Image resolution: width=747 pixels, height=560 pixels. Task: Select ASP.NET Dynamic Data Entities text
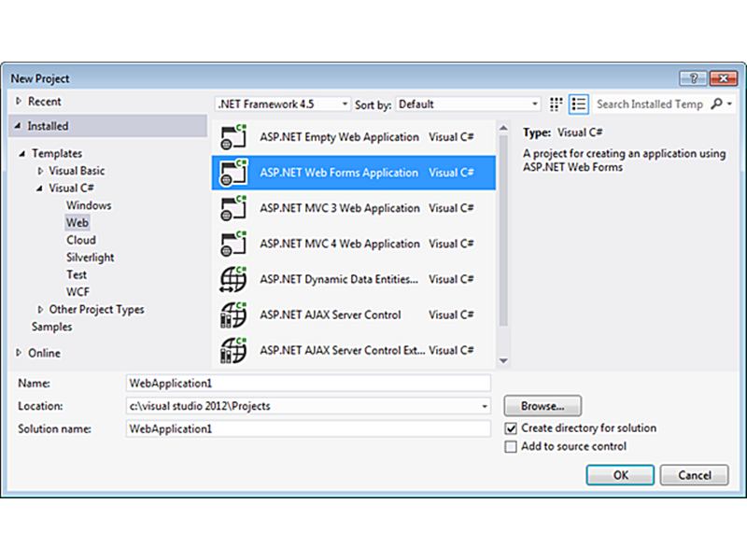(x=339, y=279)
